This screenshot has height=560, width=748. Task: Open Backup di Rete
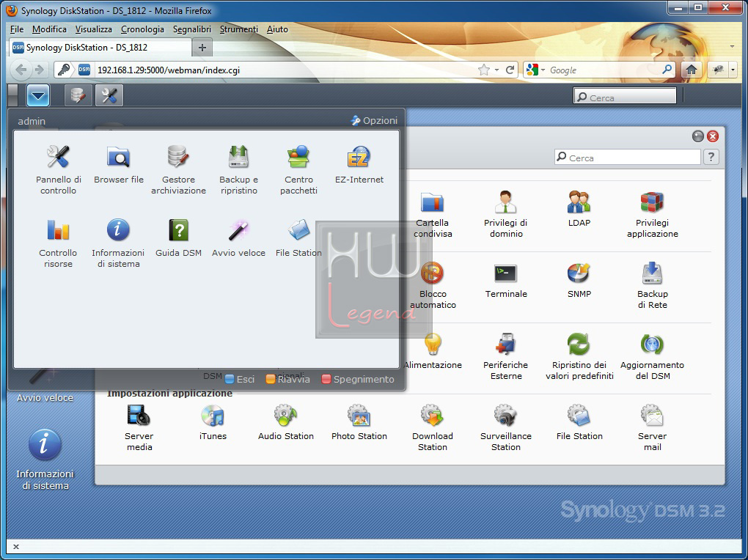point(652,285)
